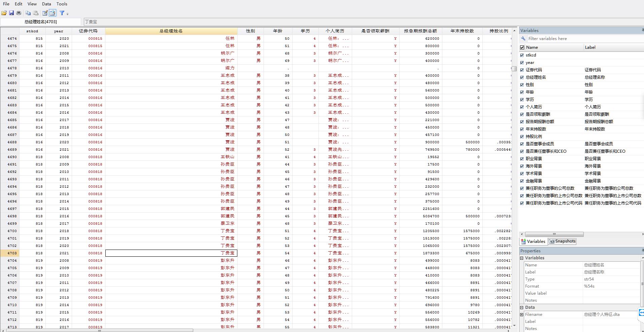This screenshot has width=644, height=332.
Task: Uncheck the 年龄 variable checkbox
Action: (522, 92)
